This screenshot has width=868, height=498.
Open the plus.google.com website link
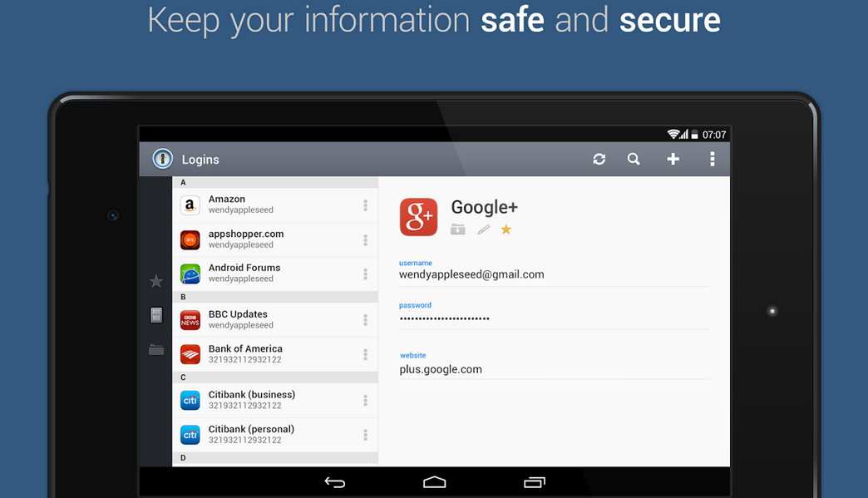(x=441, y=369)
